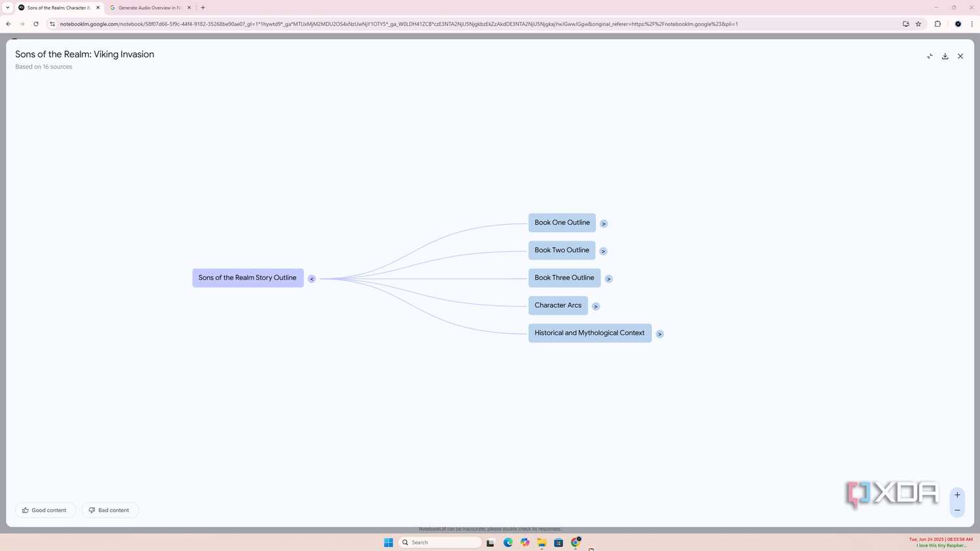Open a new browser tab
980x551 pixels.
point(203,8)
